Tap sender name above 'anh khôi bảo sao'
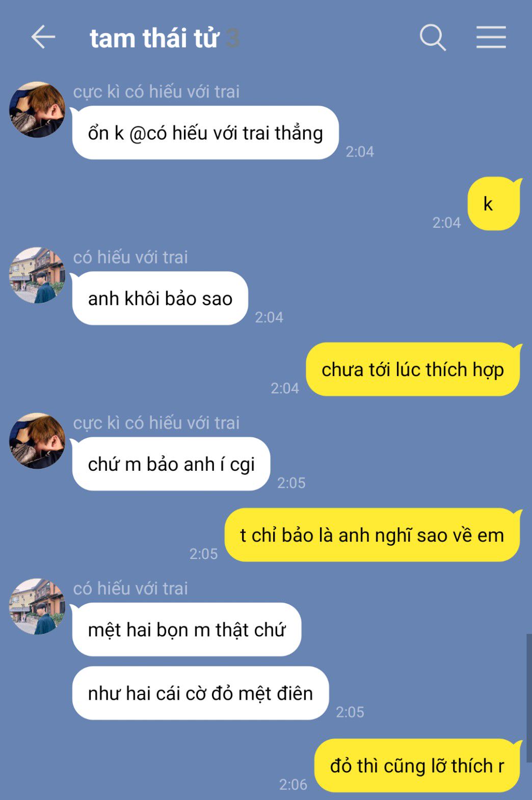This screenshot has height=800, width=532. pos(130,257)
